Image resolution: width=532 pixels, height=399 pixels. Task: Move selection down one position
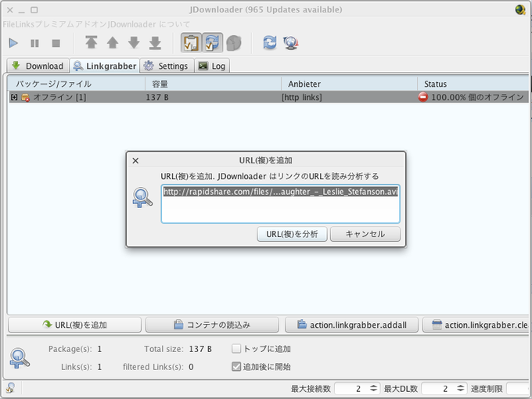134,43
